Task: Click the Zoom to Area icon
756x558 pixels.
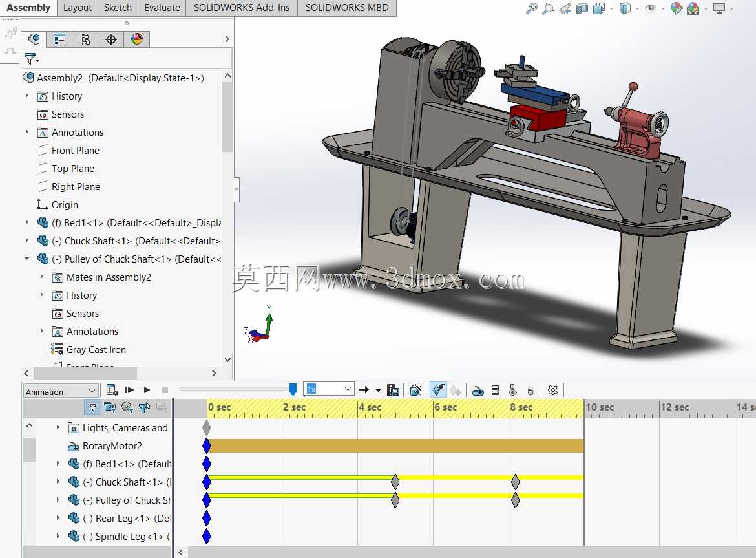Action: pyautogui.click(x=548, y=8)
